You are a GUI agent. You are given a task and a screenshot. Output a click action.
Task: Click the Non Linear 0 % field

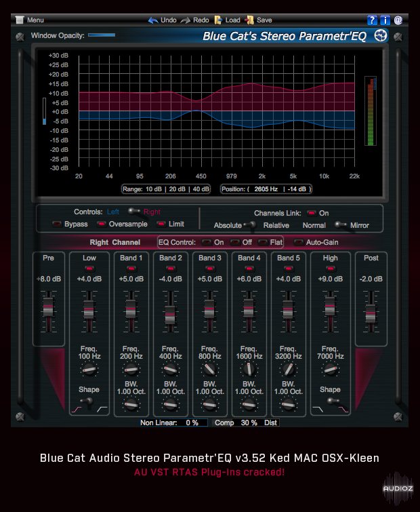tap(174, 422)
